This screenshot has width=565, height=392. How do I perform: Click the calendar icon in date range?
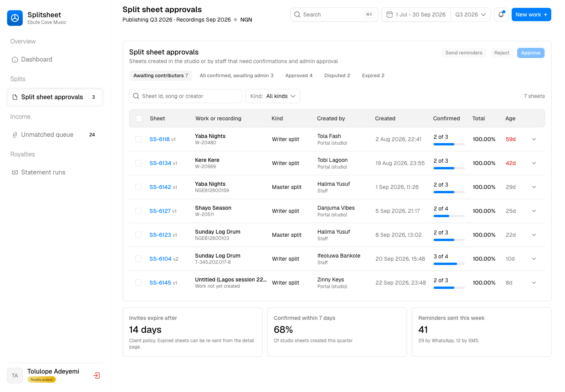(x=390, y=15)
